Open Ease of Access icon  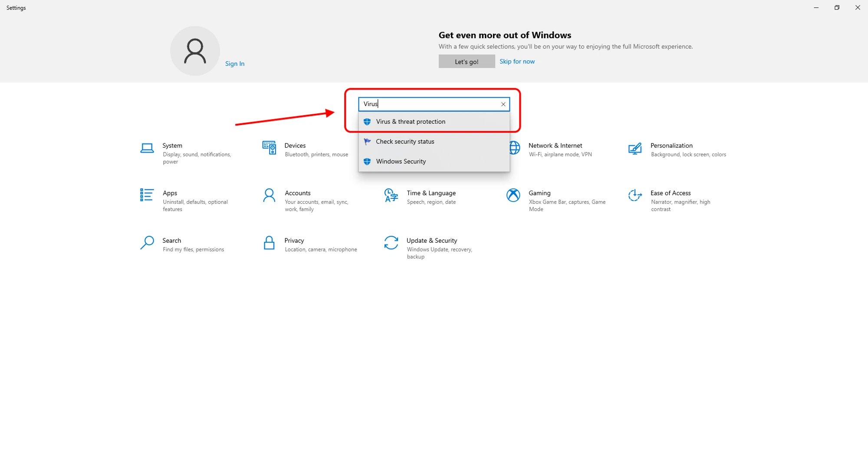635,195
